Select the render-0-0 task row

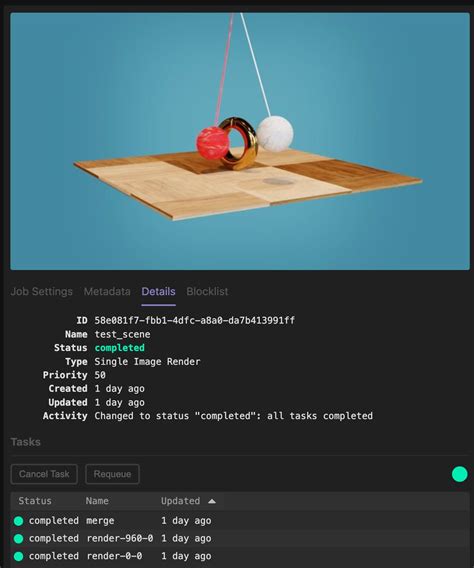240,556
